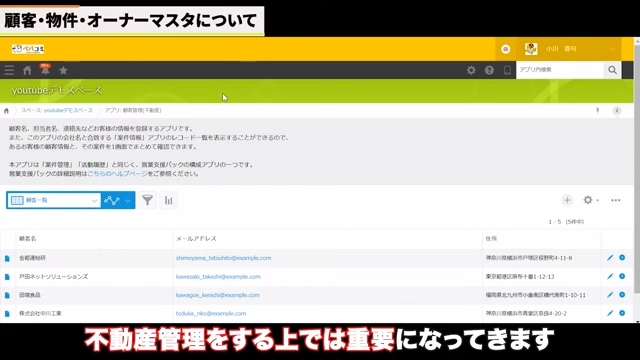Screen dimensions: 640x360
Task: Delete the 株式会社中川工業 row with its blue circle icon
Action: click(622, 313)
